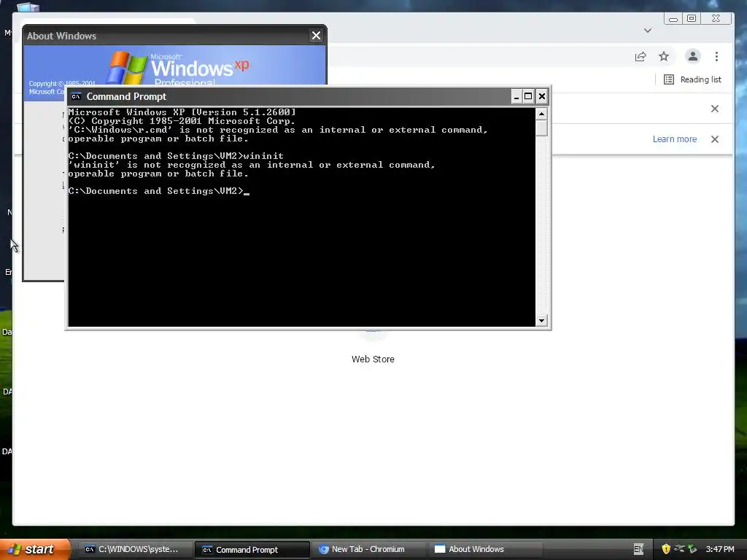Image resolution: width=747 pixels, height=560 pixels.
Task: Activate About Windows taskbar button
Action: click(x=485, y=550)
